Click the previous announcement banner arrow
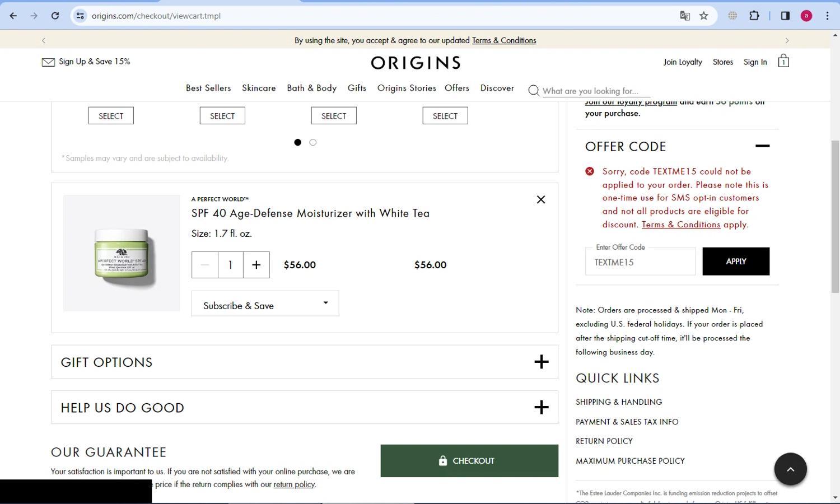The image size is (840, 504). (x=44, y=40)
